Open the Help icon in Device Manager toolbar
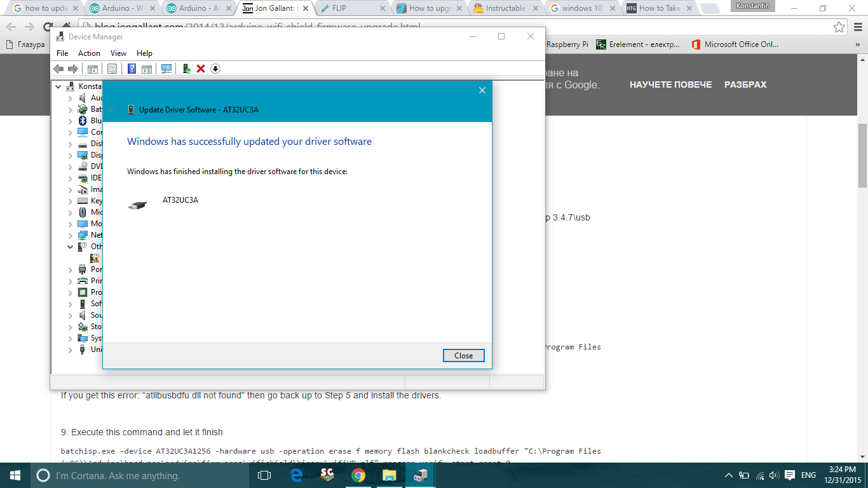This screenshot has width=868, height=488. 132,68
